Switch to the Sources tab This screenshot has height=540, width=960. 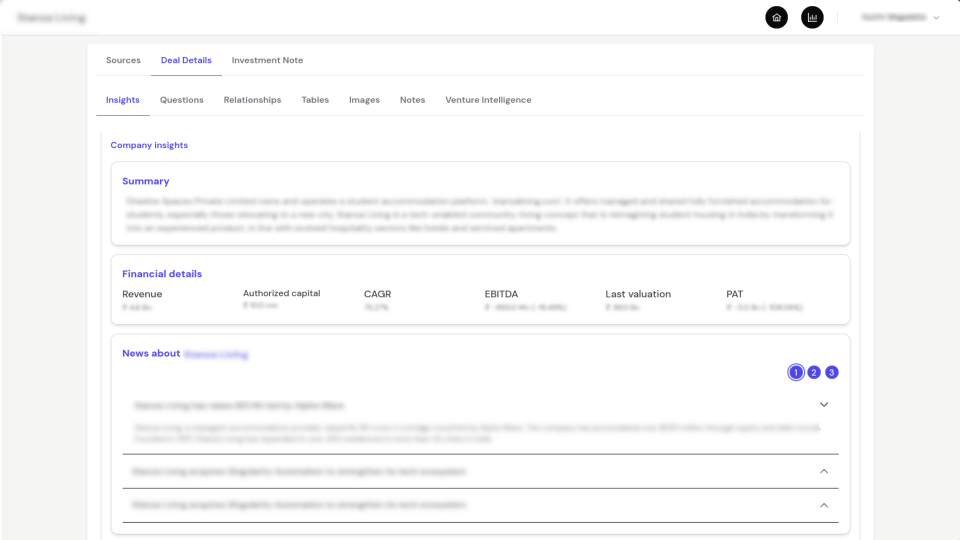(123, 60)
